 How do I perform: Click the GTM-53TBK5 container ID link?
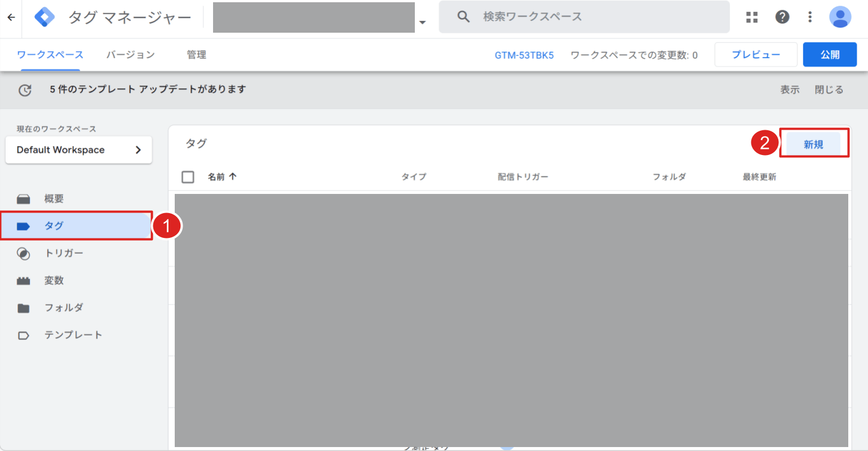click(524, 55)
